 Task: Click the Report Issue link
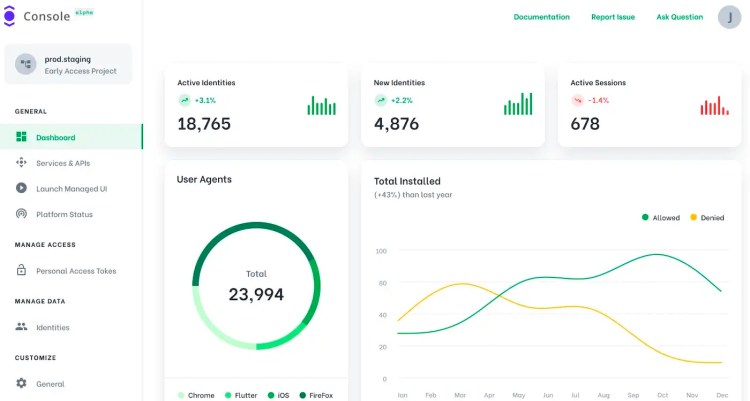(x=612, y=17)
